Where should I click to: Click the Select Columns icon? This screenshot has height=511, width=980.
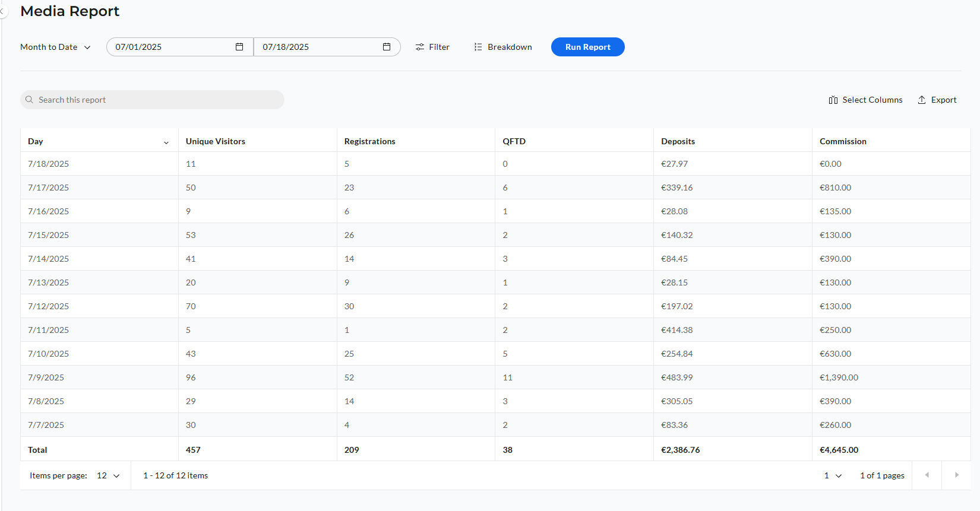click(x=833, y=100)
